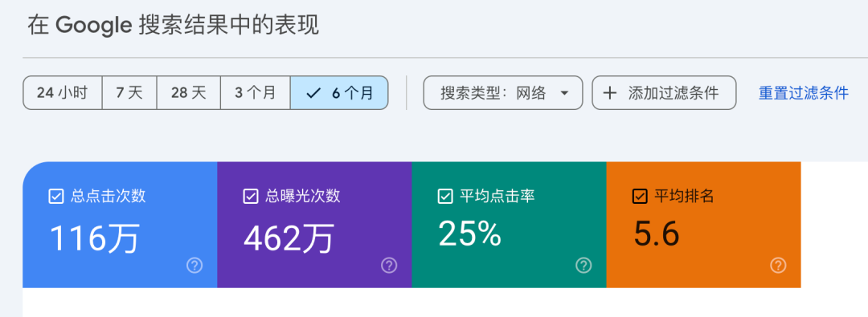Viewport: 868px width, 317px height.
Task: Select the 24 小时 date range
Action: [63, 93]
